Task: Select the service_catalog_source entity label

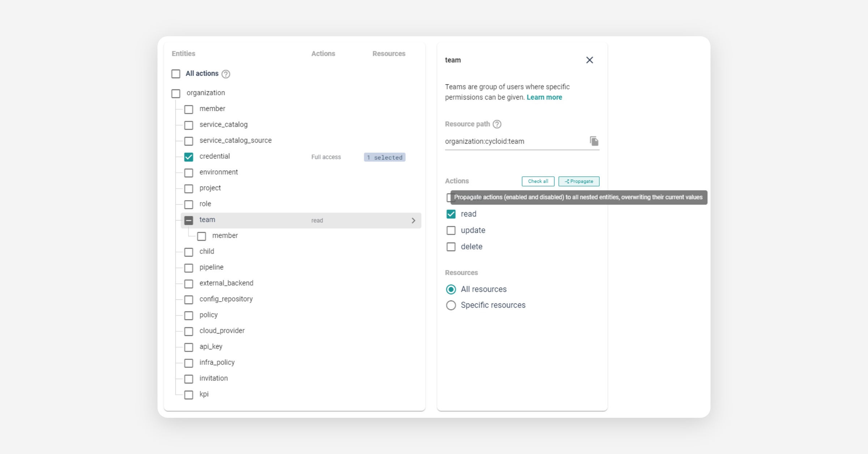Action: click(235, 140)
